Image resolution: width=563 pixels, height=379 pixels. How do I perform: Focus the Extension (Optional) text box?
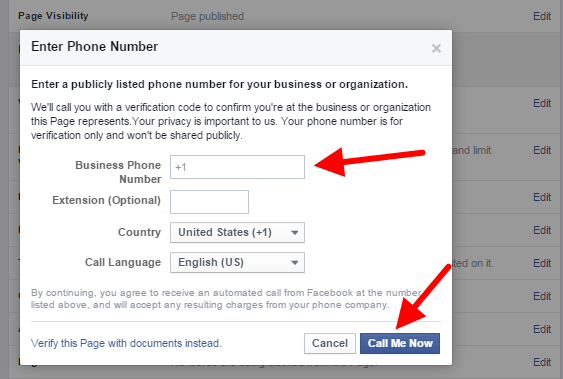(209, 202)
